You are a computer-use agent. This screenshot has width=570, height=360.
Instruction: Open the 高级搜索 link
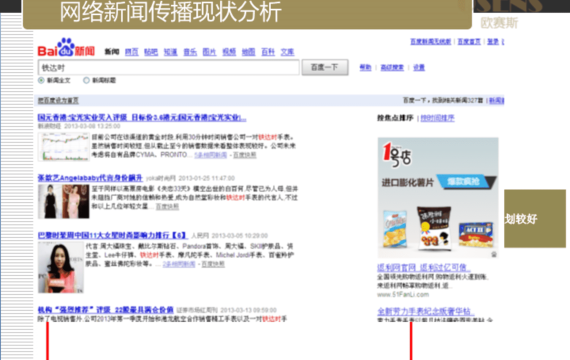392,68
